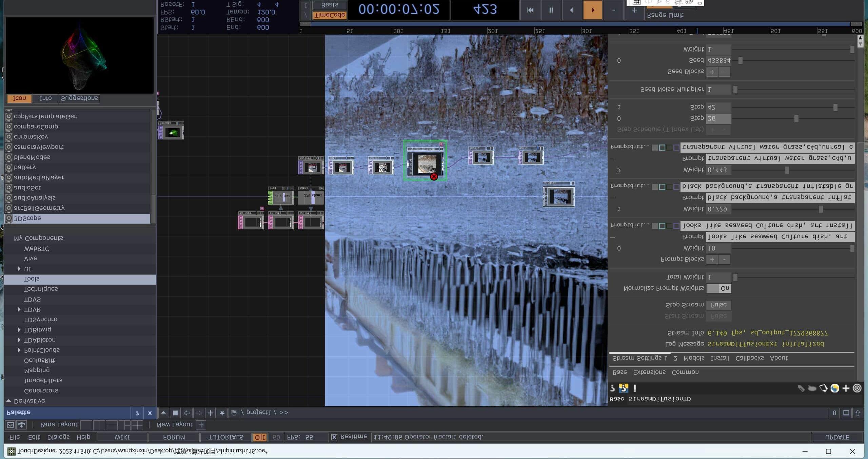Click the star bookmark icon in network pathbar
This screenshot has width=868, height=459.
tap(222, 413)
